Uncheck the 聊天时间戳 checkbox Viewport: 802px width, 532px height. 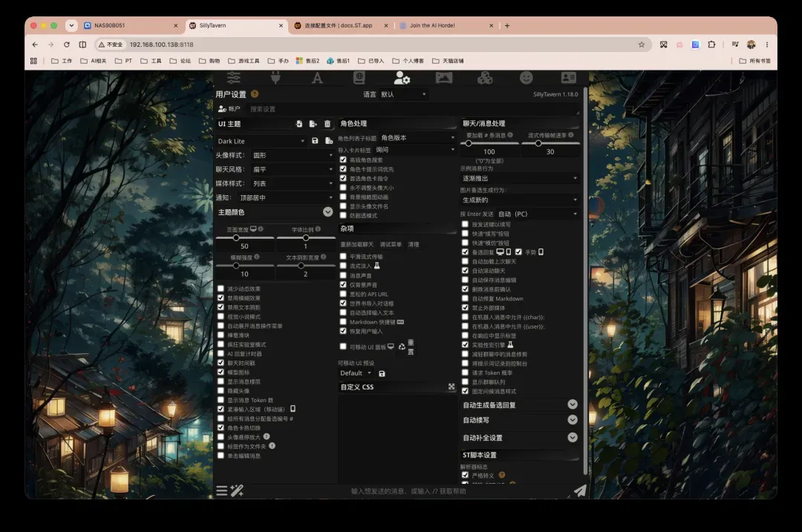click(x=221, y=362)
